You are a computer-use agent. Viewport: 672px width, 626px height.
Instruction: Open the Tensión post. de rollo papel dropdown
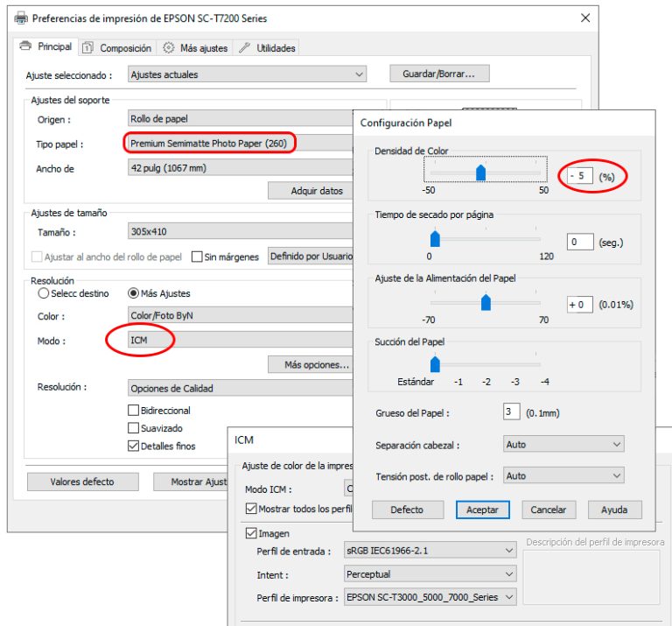click(563, 475)
